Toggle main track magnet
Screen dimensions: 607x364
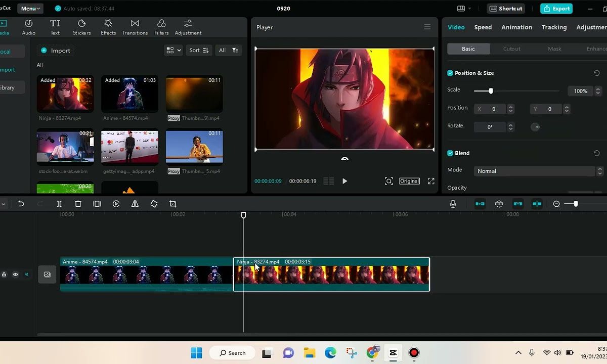(480, 204)
